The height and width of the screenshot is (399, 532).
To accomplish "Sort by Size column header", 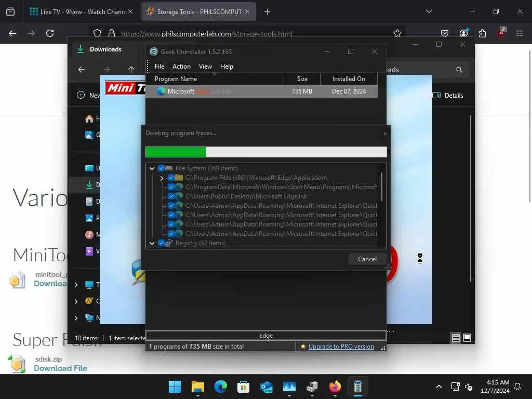I will [x=302, y=79].
